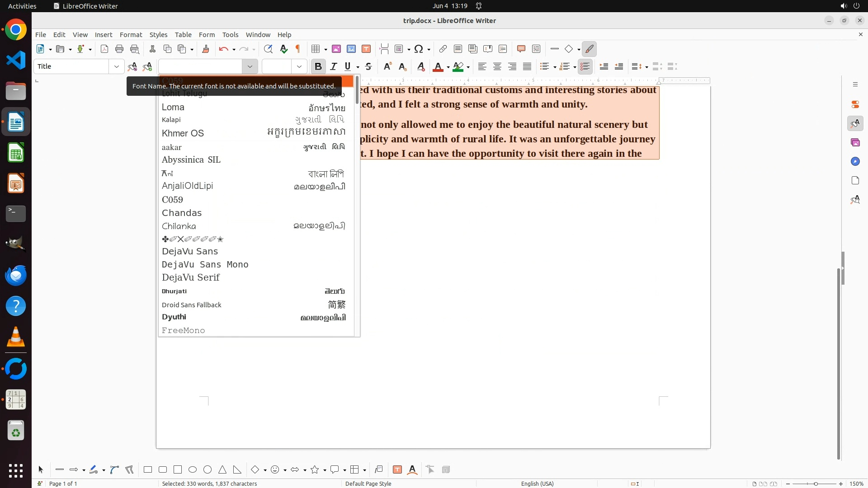Click the Strikethrough formatting icon

[368, 66]
